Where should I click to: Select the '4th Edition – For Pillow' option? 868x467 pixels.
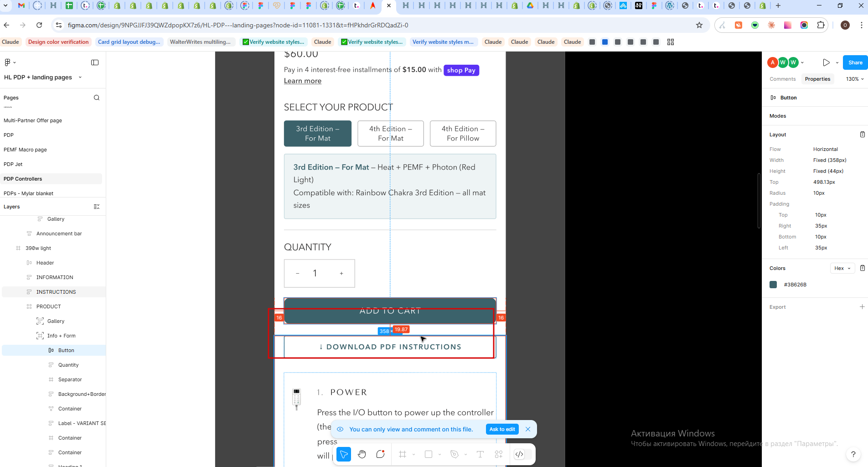coord(463,134)
